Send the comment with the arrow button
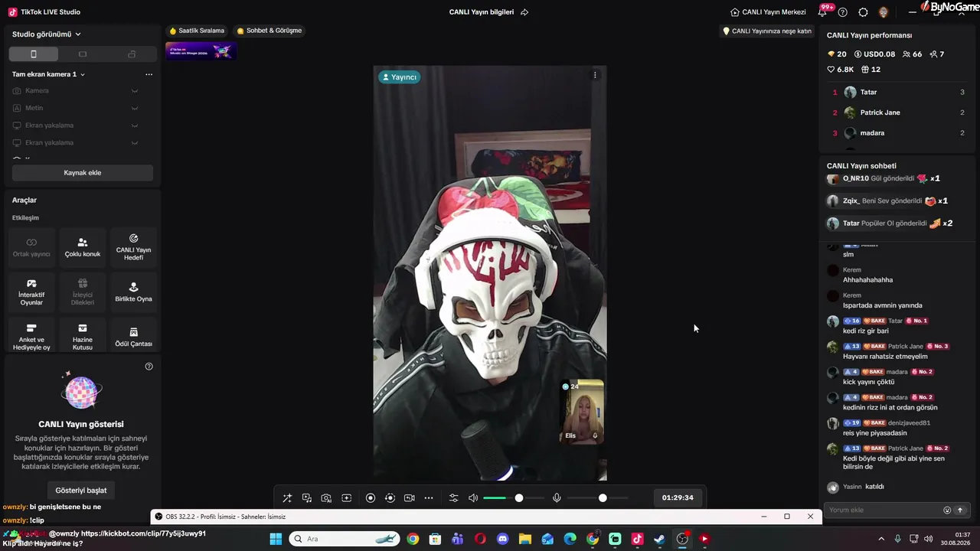 960,510
